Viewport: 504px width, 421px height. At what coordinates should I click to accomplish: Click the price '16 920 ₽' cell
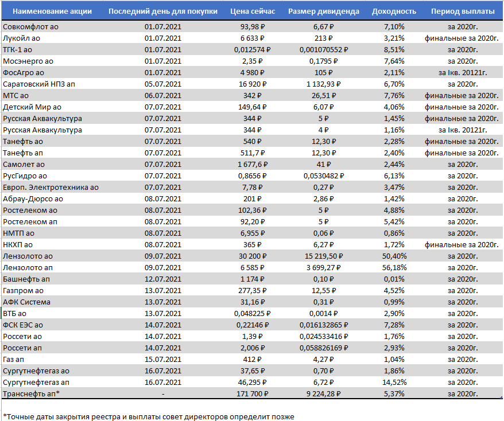tap(253, 84)
